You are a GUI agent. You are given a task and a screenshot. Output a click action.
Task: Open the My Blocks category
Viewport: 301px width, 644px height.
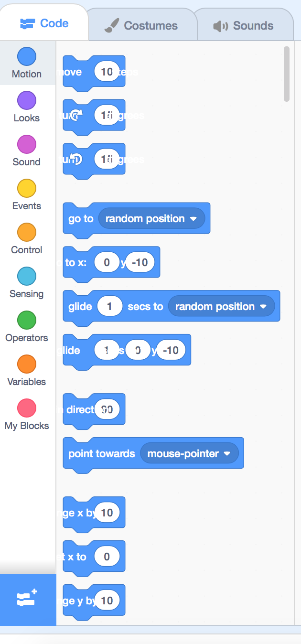[x=27, y=408]
